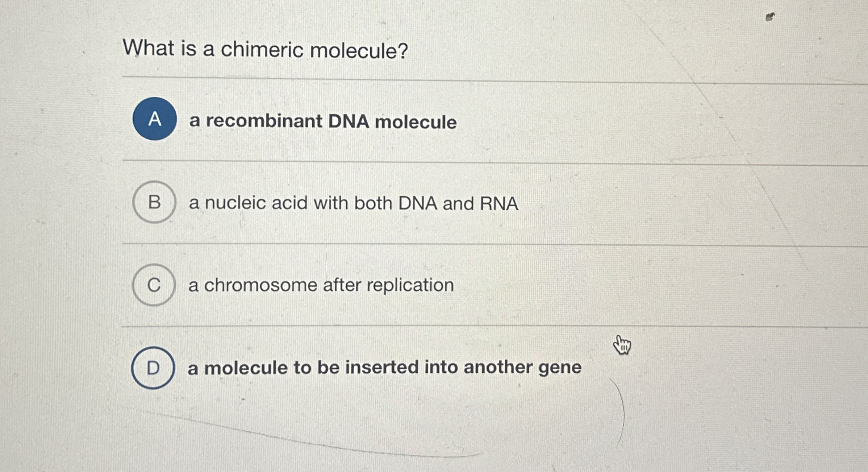Image resolution: width=868 pixels, height=472 pixels.
Task: Click the answer row containing 'recombinant DNA'
Action: tap(322, 121)
